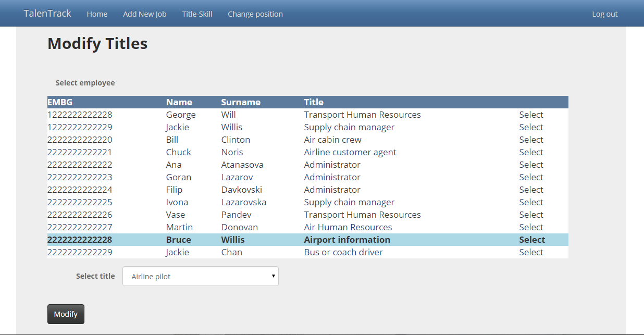
Task: Select employee George Will
Action: [x=531, y=115]
